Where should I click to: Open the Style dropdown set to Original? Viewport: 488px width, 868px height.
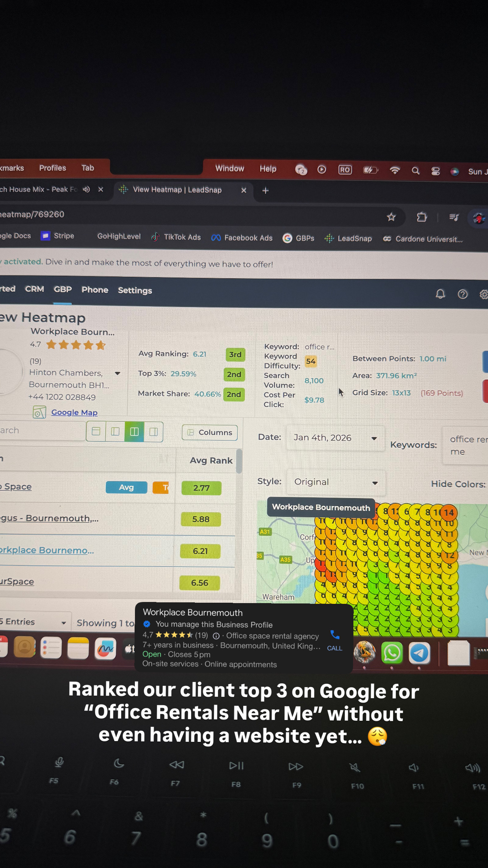coord(336,482)
